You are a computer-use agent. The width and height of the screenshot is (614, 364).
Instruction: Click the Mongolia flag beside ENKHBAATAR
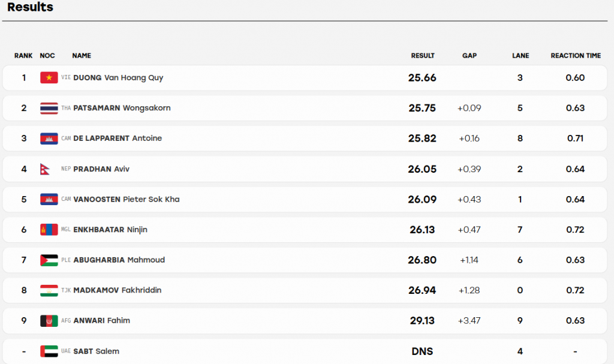click(x=49, y=230)
